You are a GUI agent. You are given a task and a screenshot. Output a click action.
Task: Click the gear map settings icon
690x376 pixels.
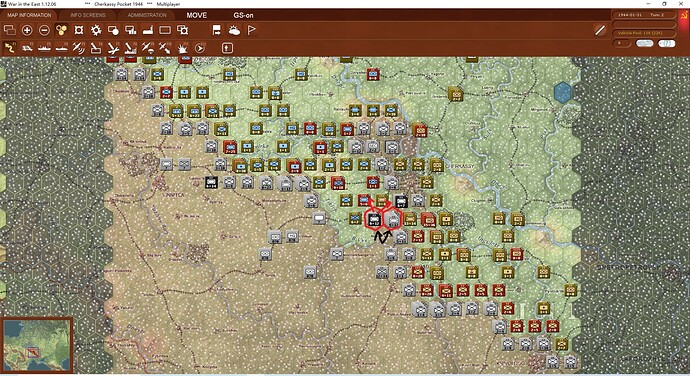click(x=96, y=30)
